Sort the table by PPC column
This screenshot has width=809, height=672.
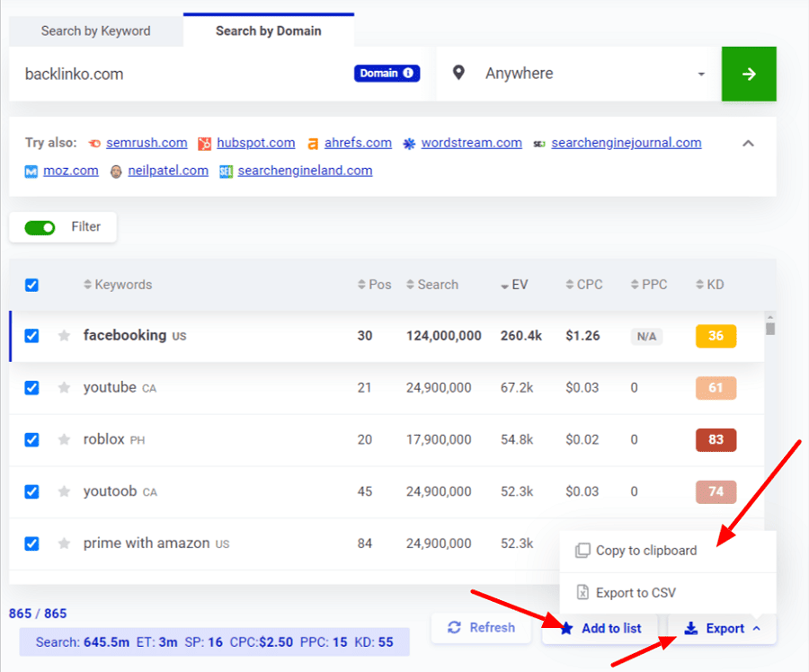649,285
